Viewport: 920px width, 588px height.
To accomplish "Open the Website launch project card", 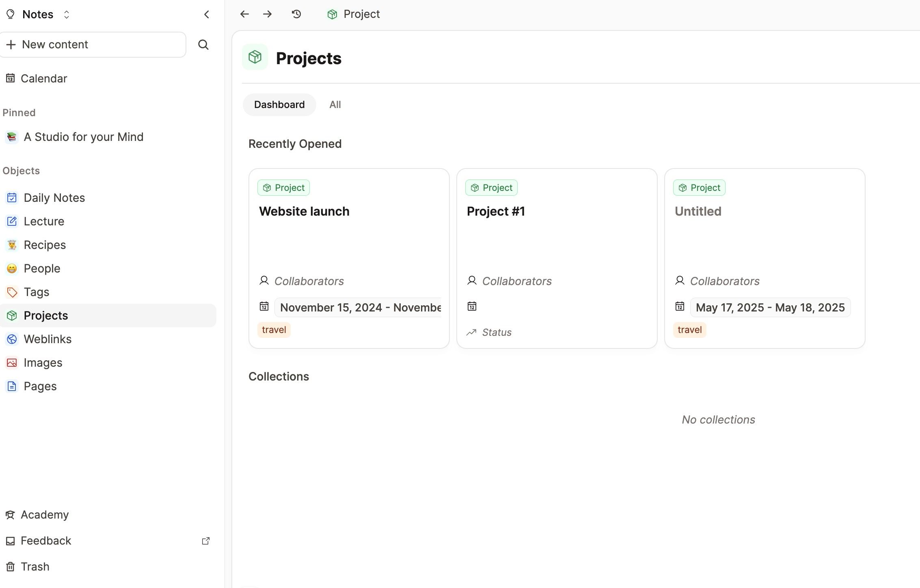I will (304, 212).
